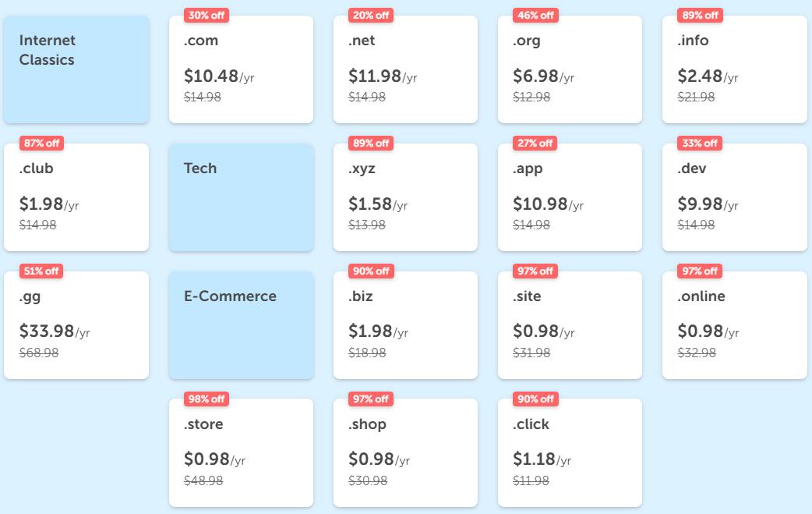
Task: Open the .xyz domain offer
Action: click(x=405, y=197)
